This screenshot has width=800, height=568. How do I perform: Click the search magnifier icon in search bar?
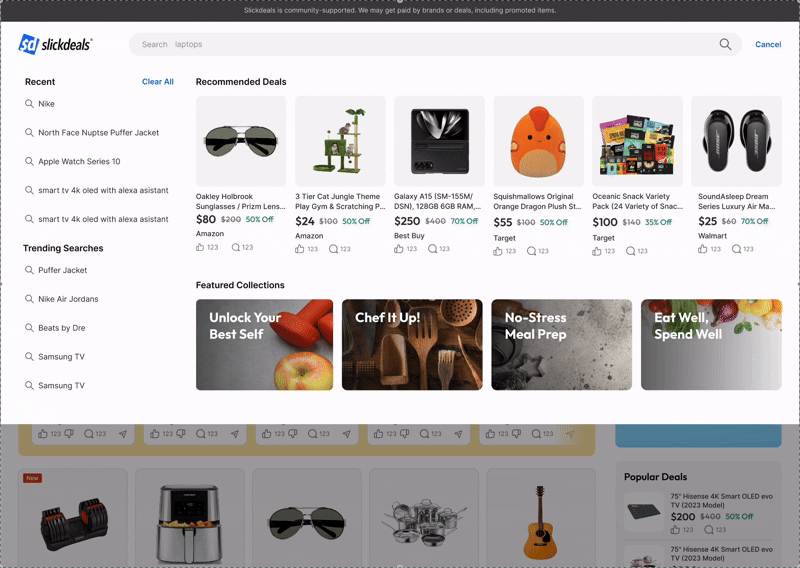pyautogui.click(x=725, y=44)
